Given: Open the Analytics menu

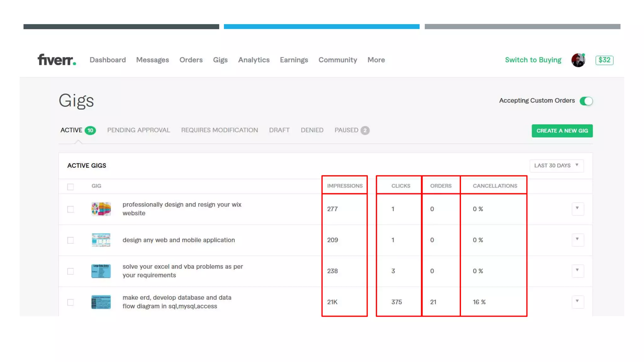Looking at the screenshot, I should coord(254,60).
